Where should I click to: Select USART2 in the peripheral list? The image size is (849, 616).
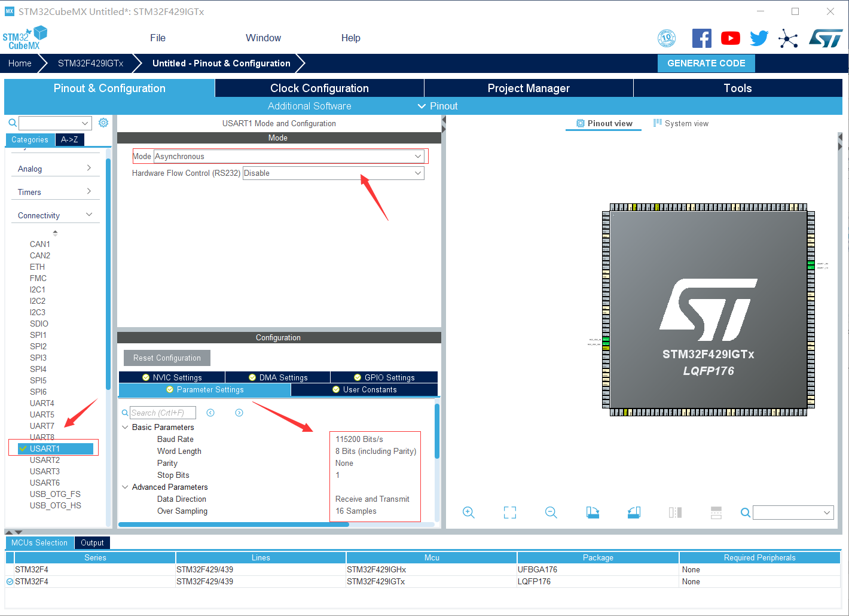[x=45, y=460]
